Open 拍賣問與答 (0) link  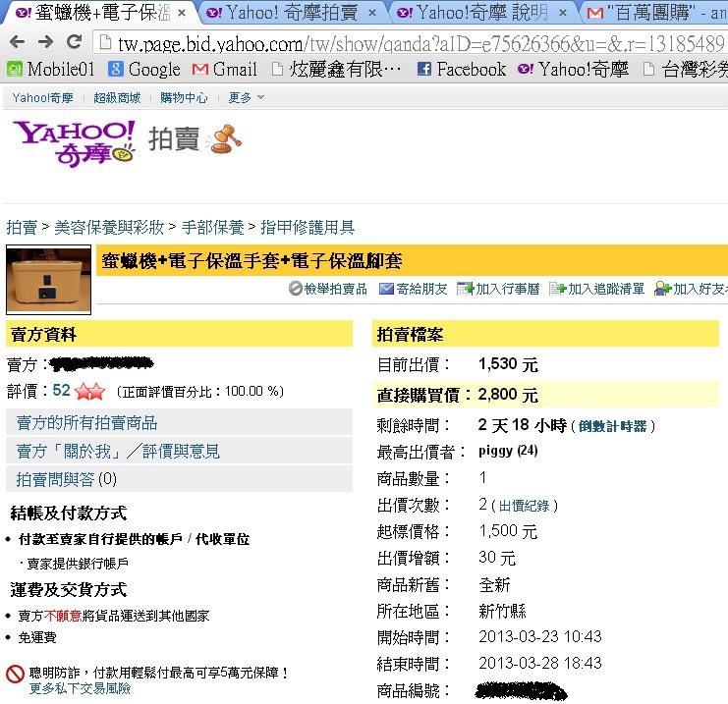tap(67, 479)
